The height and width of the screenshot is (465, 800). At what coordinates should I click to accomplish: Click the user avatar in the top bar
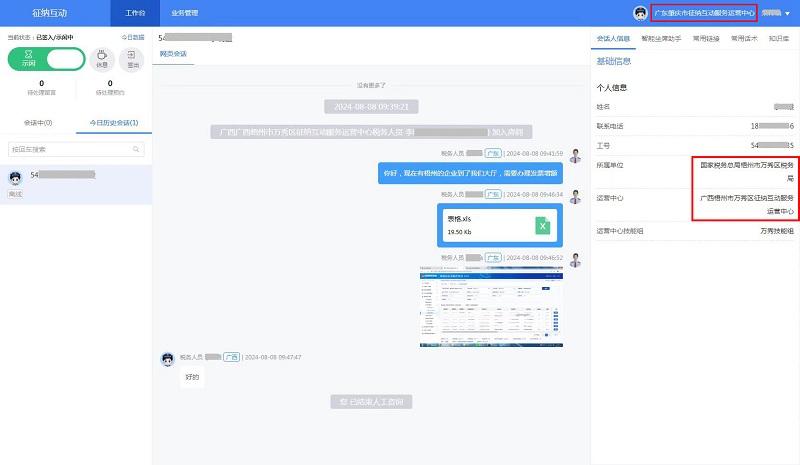pos(640,13)
